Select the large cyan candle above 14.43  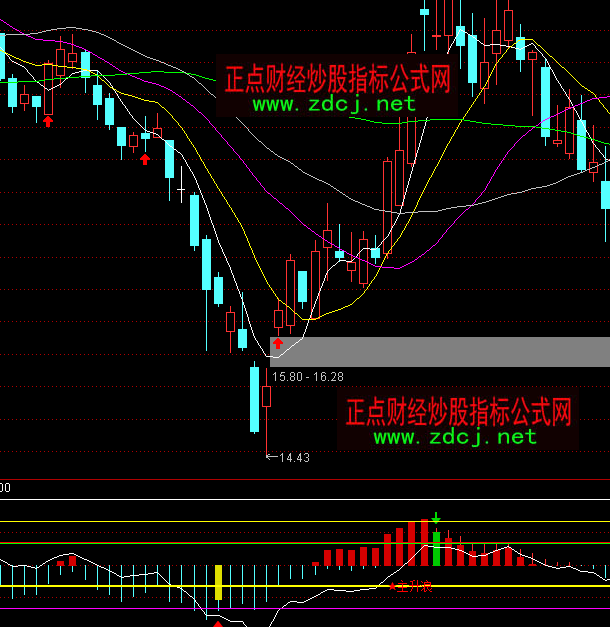[254, 400]
